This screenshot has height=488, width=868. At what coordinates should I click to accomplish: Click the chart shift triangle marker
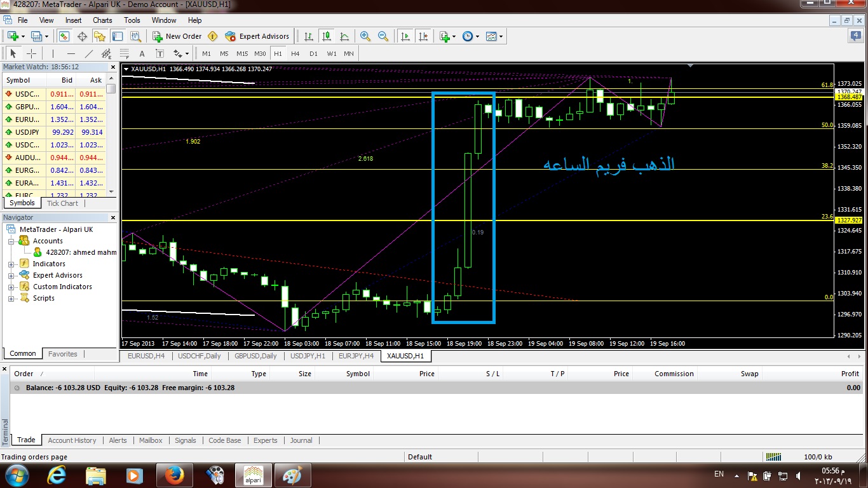click(x=691, y=66)
